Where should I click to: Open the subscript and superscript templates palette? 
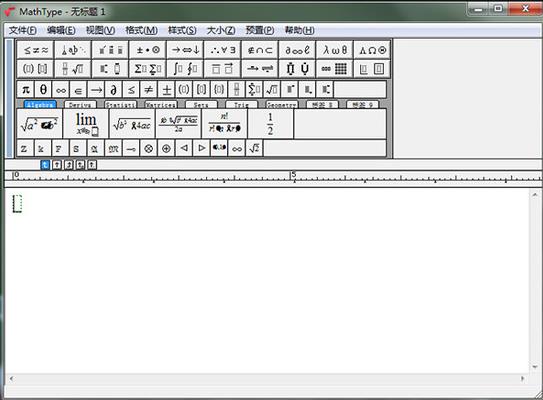[x=110, y=69]
